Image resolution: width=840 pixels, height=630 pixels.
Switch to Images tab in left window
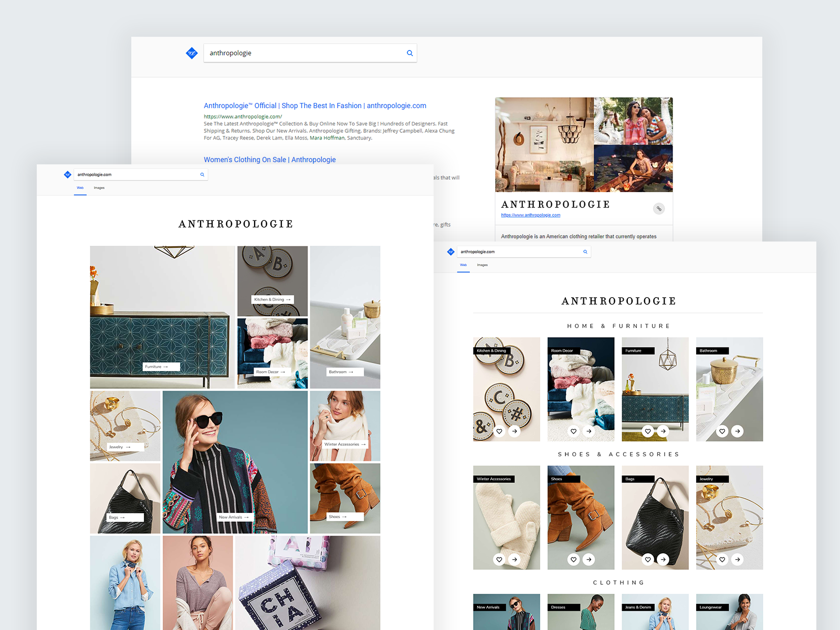pyautogui.click(x=99, y=188)
